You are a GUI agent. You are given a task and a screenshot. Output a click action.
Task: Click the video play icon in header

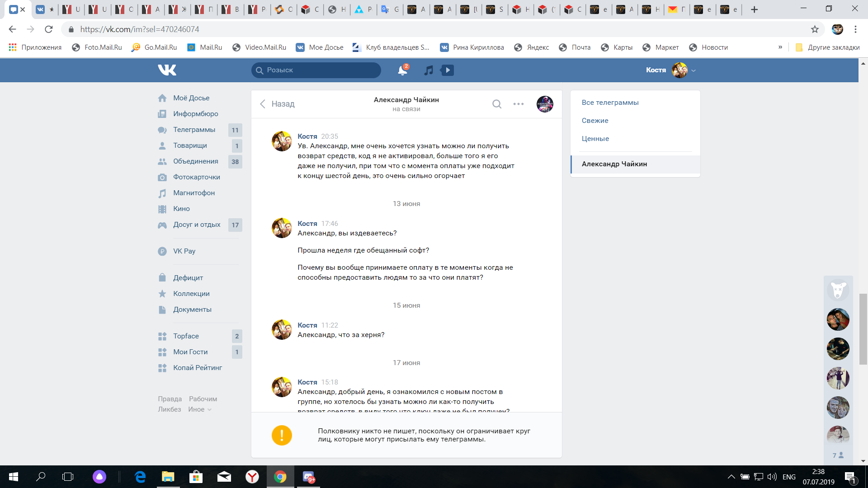[448, 70]
